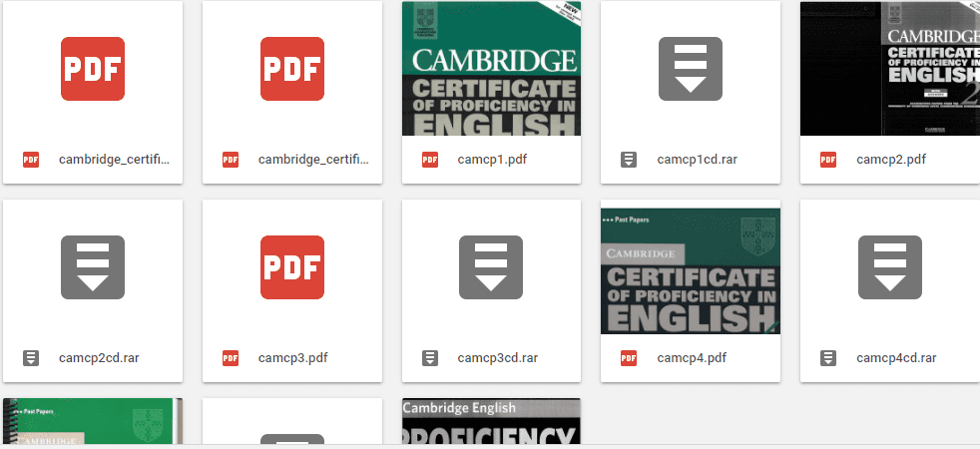Click the small PDF icon beside camcp1.pdf
The height and width of the screenshot is (449, 980).
click(x=430, y=160)
